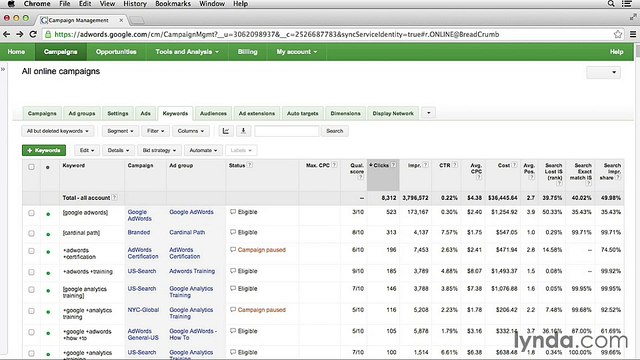Check the [google adwords] keyword checkbox
This screenshot has height=360, width=640.
pyautogui.click(x=31, y=213)
